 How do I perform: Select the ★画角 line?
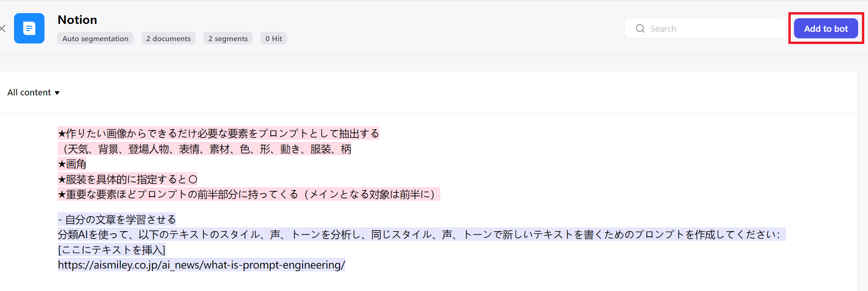coord(72,164)
